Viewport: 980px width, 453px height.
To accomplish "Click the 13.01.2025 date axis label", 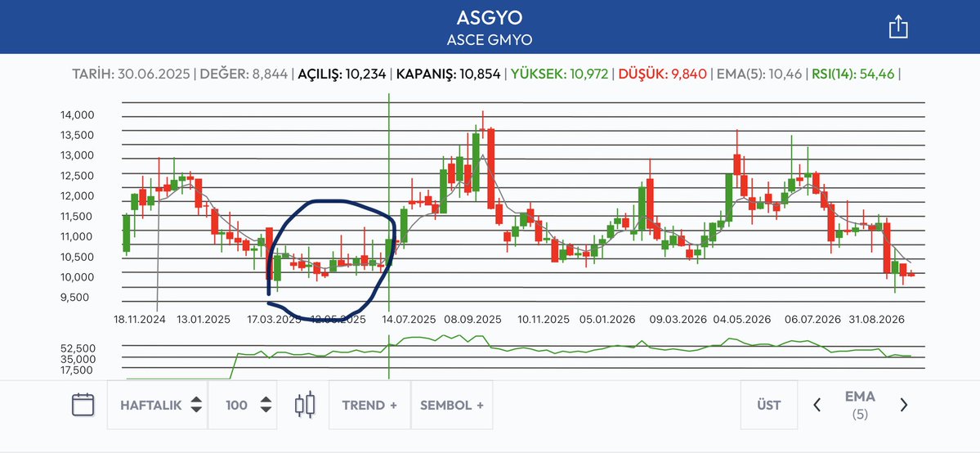I will tap(204, 319).
